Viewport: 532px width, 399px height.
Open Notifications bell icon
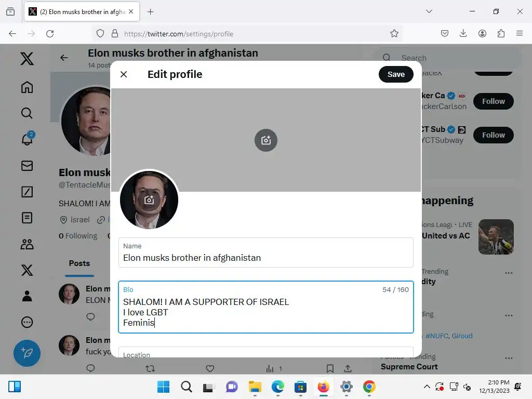(x=27, y=139)
